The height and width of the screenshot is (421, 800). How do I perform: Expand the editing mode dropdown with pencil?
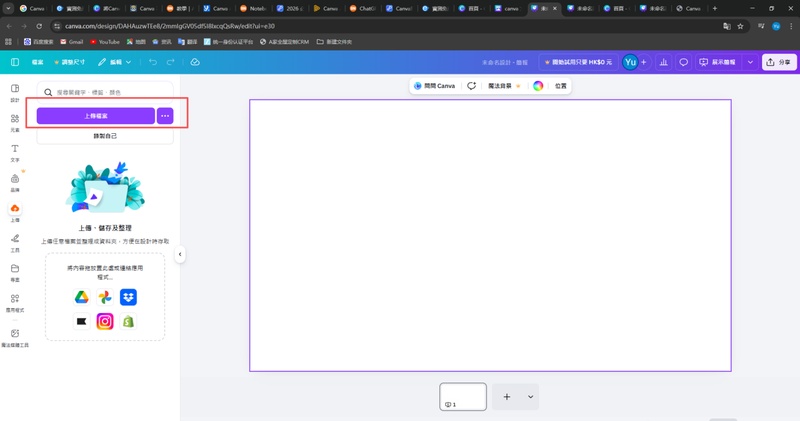pos(115,62)
